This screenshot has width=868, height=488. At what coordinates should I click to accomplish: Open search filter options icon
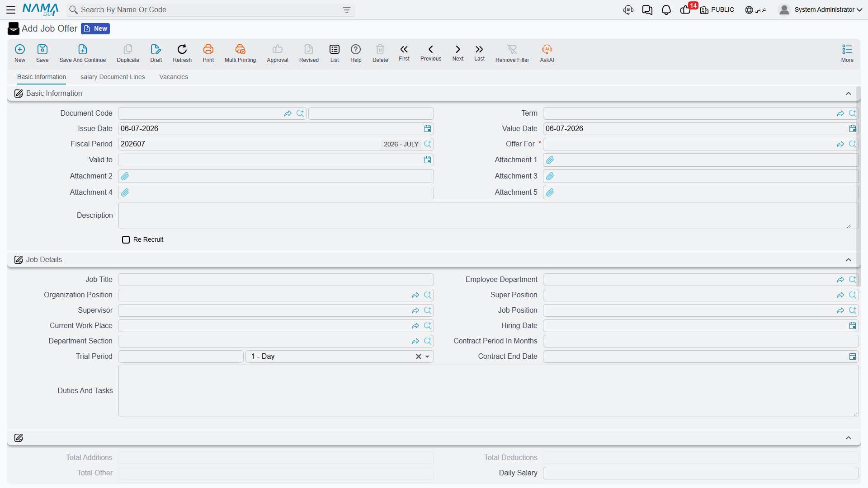(347, 10)
